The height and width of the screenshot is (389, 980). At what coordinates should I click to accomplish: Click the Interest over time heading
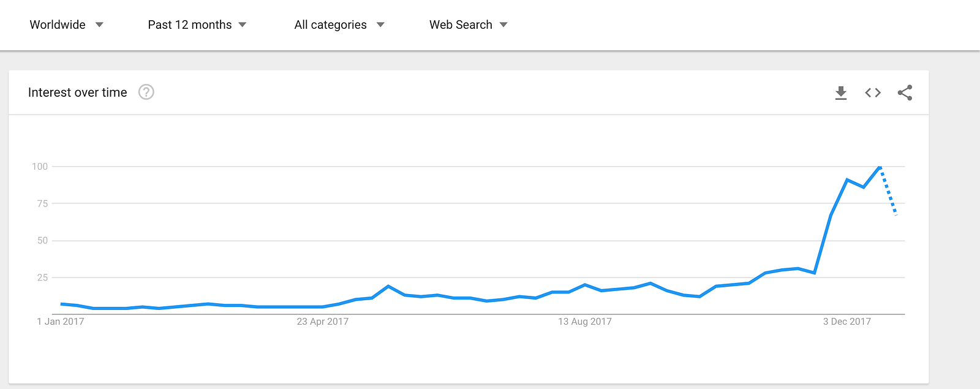[x=78, y=93]
